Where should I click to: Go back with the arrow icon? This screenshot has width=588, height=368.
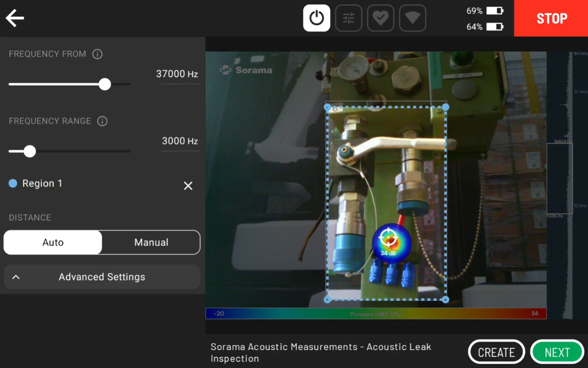point(15,18)
